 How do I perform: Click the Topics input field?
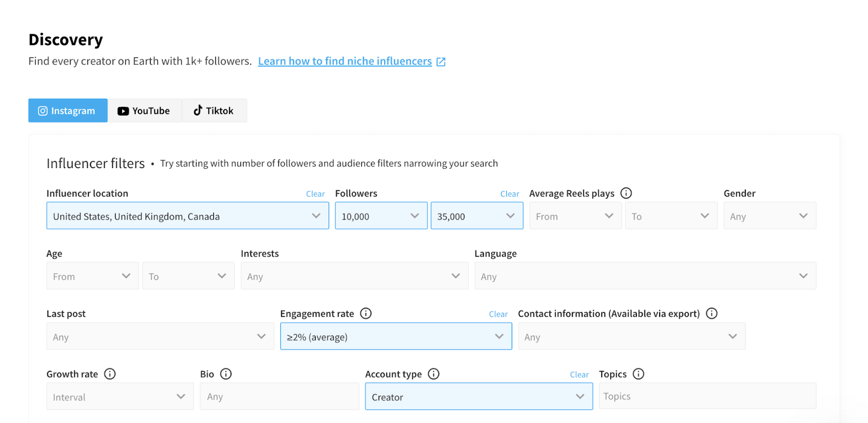707,396
